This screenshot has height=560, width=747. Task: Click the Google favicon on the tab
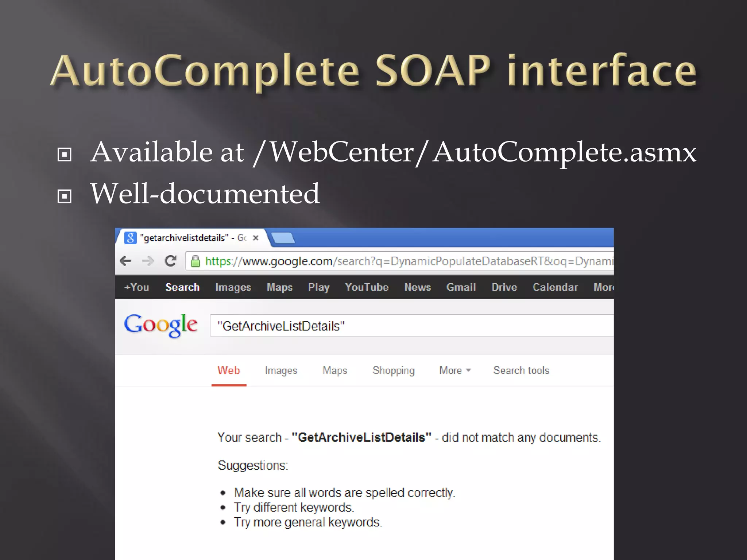click(x=130, y=238)
